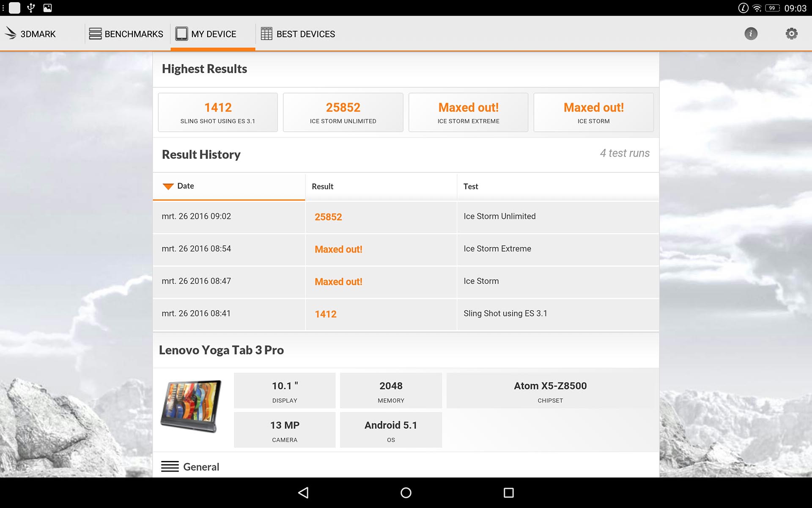Click the 4 test runs label
812x508 pixels.
click(x=625, y=153)
